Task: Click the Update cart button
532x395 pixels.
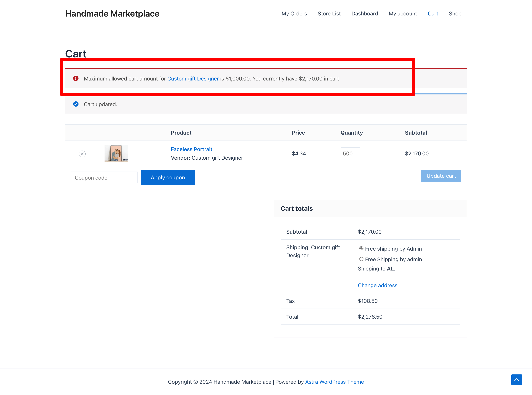Action: 441,175
